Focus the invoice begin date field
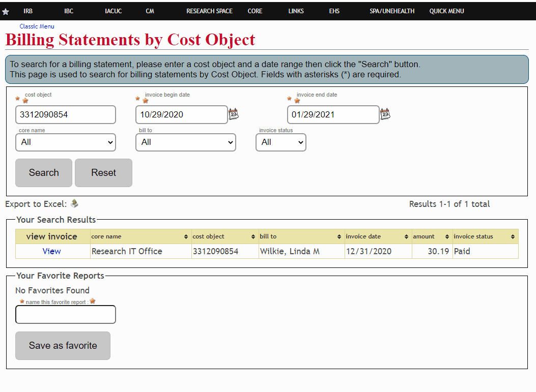Image resolution: width=536 pixels, height=392 pixels. (x=182, y=114)
